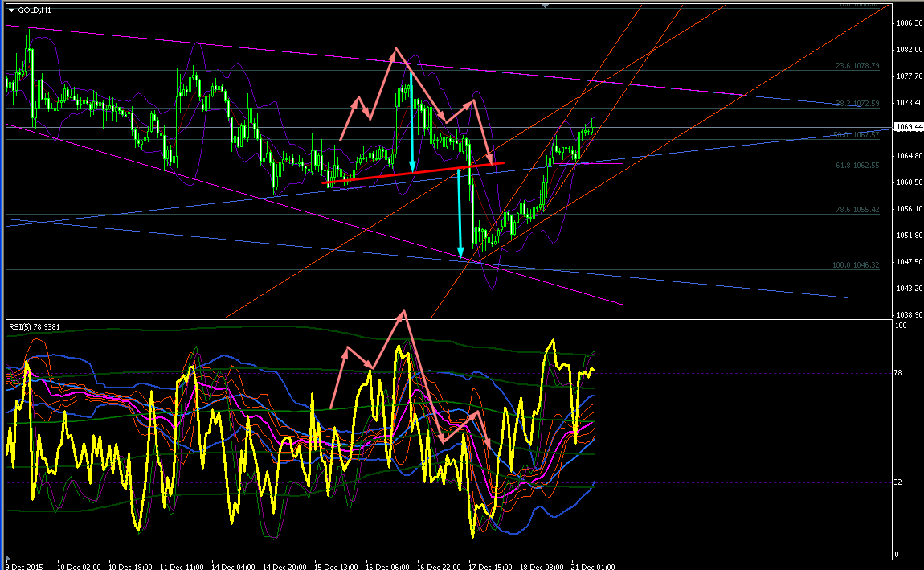The width and height of the screenshot is (924, 570).
Task: Click the 16 Dec 22:00 time label
Action: 439,567
